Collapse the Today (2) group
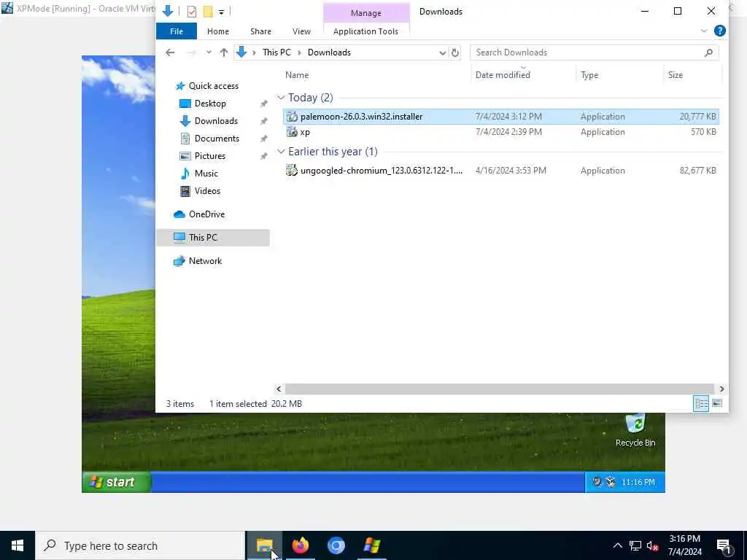The image size is (747, 560). click(x=281, y=98)
